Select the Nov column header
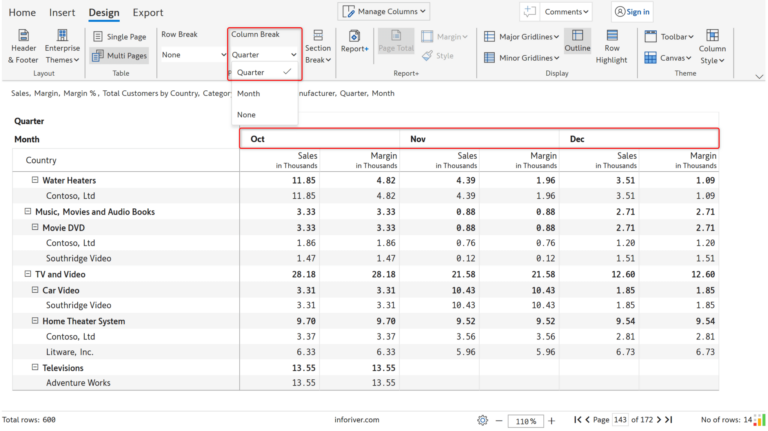The image size is (768, 431). pos(480,139)
